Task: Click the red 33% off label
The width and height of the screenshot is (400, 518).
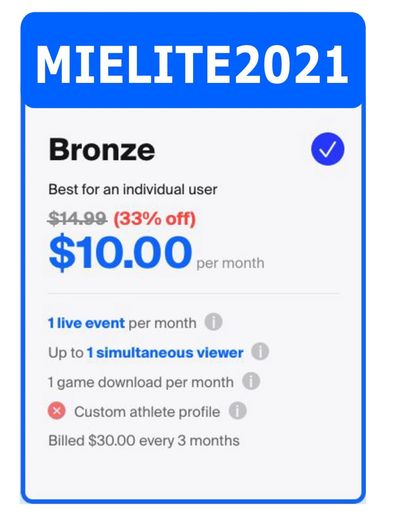Action: (155, 219)
